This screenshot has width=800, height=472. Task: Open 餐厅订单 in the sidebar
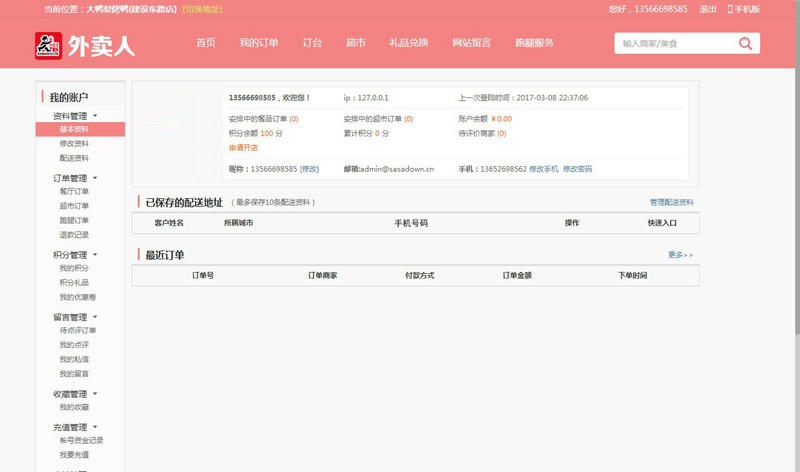[74, 191]
